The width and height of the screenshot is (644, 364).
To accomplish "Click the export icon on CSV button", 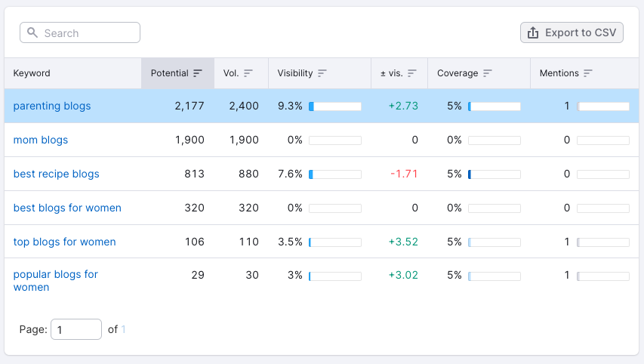I will (x=533, y=32).
